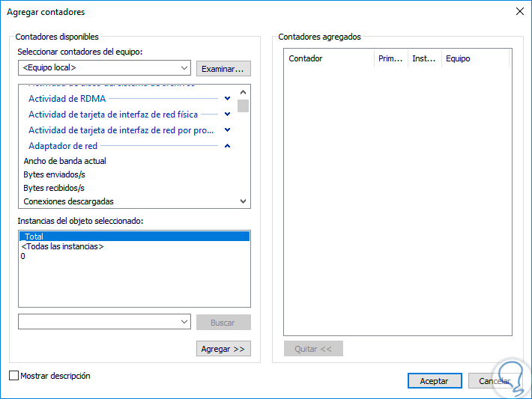Select the Bytes recibidos/s counter
The image size is (532, 399).
[54, 188]
